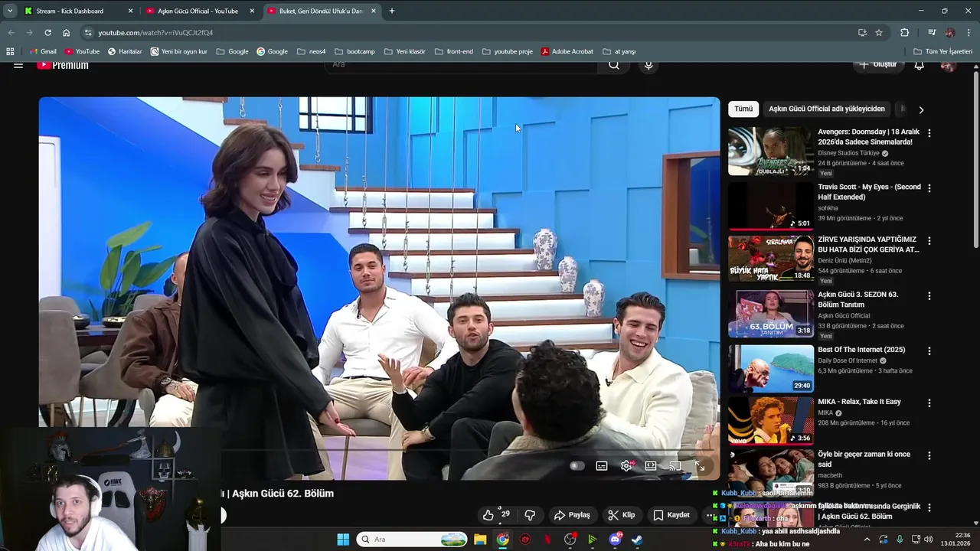This screenshot has height=551, width=980.
Task: Open Discord from taskbar
Action: point(616,540)
